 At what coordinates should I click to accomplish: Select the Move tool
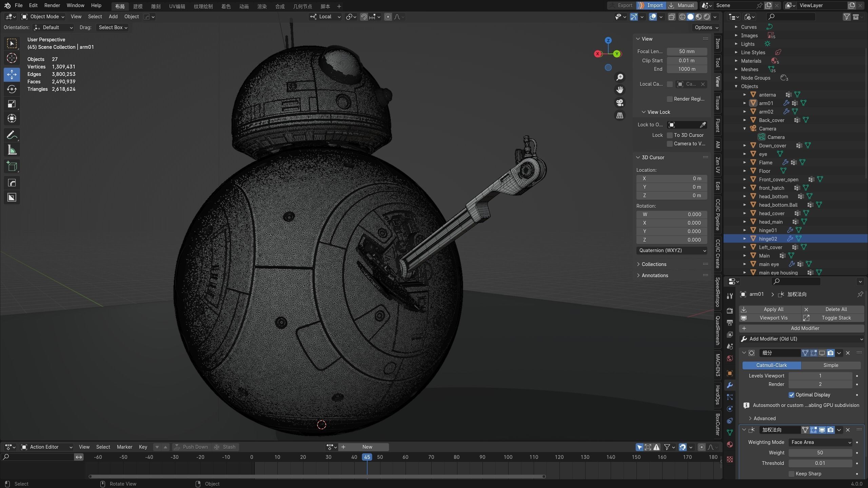(x=12, y=74)
